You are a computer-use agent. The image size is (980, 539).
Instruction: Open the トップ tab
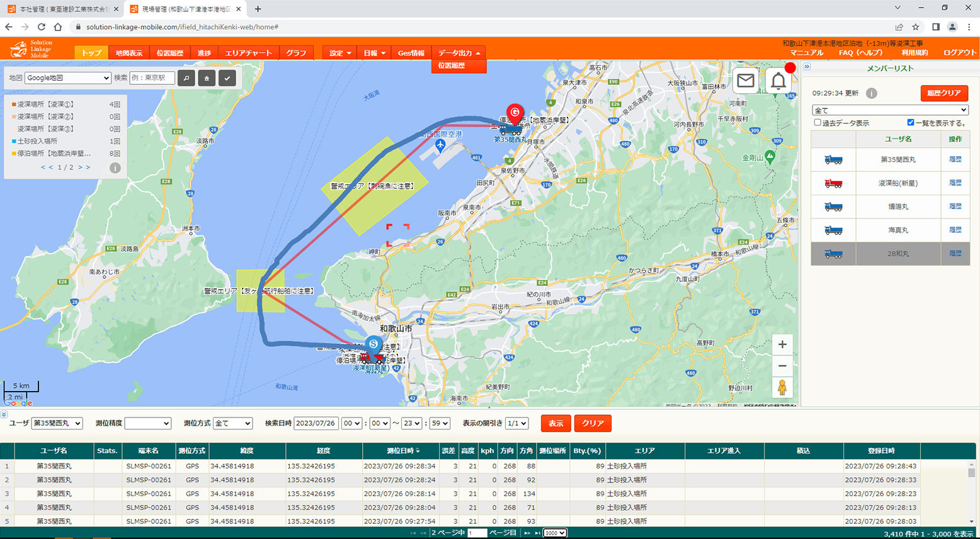pyautogui.click(x=91, y=53)
